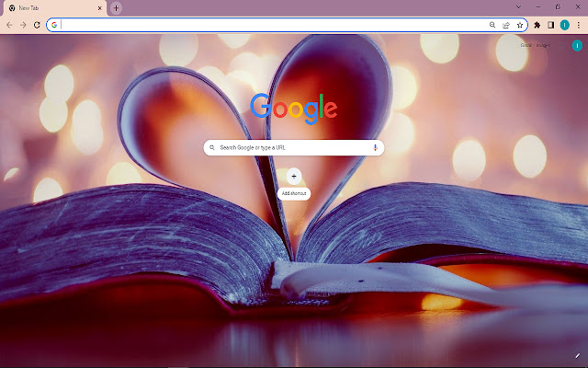Viewport: 588px width, 368px height.
Task: Click the browser forward arrow
Action: click(x=23, y=25)
